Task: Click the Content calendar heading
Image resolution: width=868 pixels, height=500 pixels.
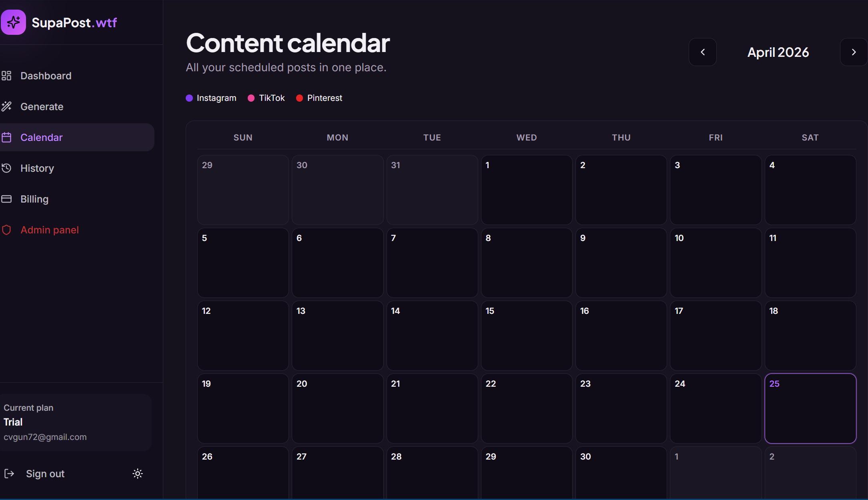Action: coord(288,43)
